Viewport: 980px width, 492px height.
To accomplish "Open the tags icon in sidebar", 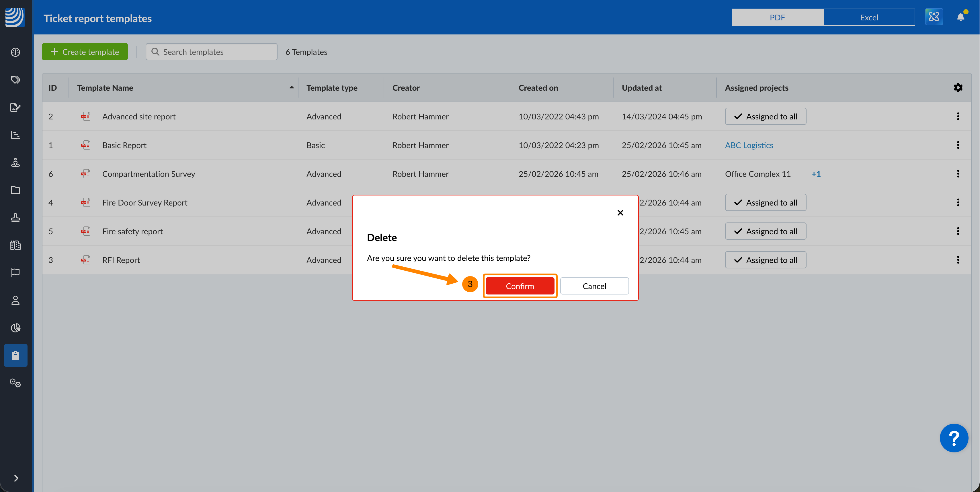I will pyautogui.click(x=15, y=80).
